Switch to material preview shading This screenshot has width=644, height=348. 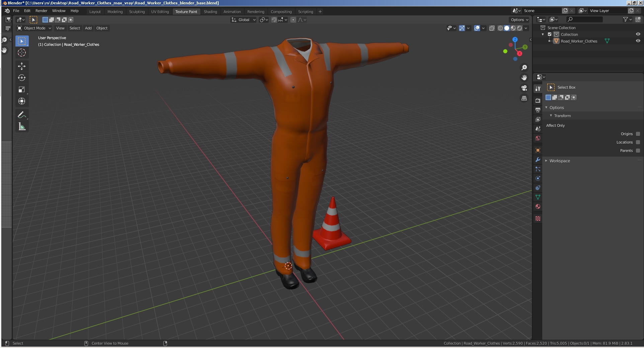point(513,28)
